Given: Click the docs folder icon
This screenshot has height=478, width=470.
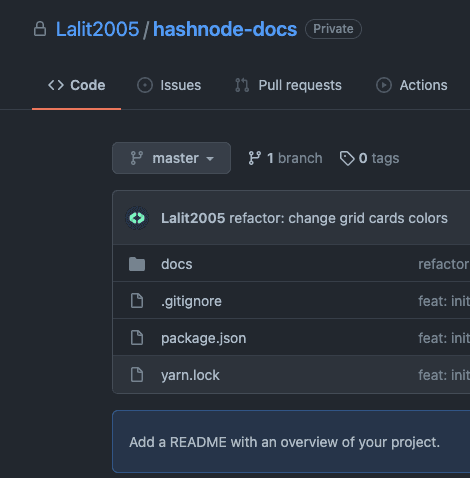Looking at the screenshot, I should (x=137, y=264).
